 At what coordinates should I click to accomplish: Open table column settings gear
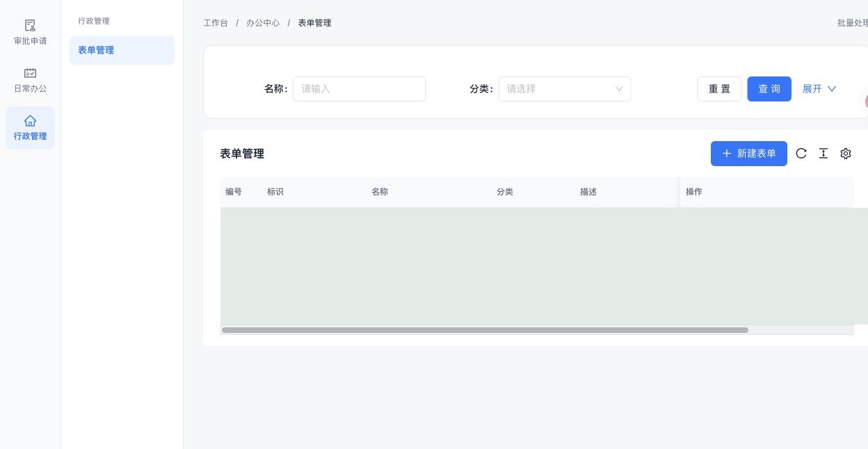(846, 154)
